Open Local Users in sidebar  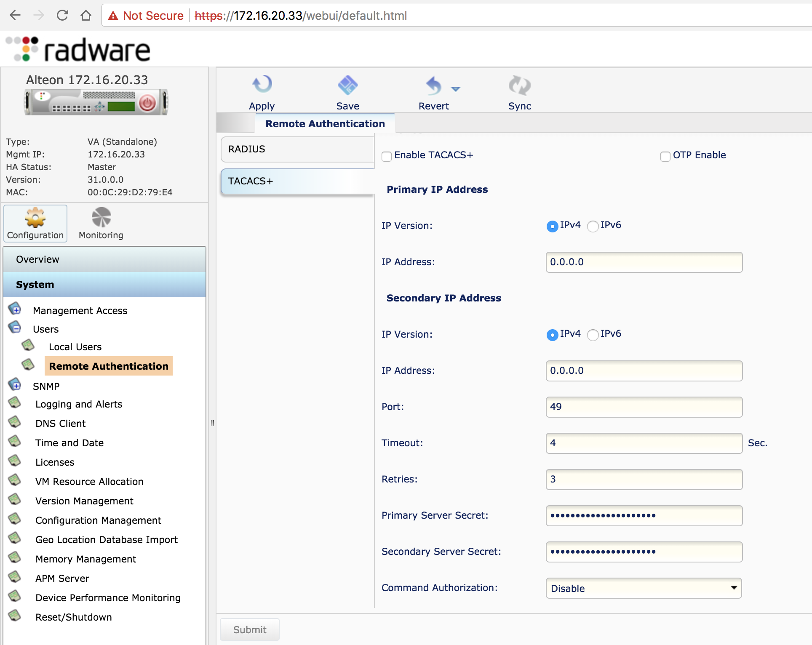click(x=75, y=347)
